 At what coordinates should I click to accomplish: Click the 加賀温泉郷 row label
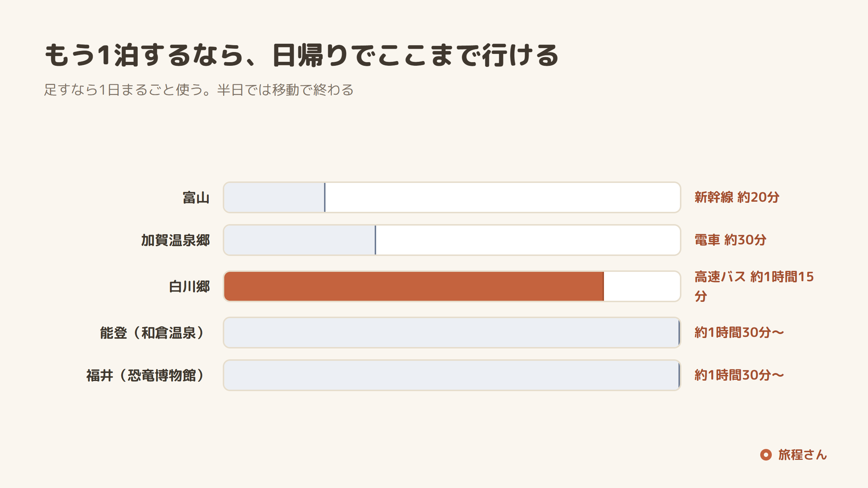(175, 240)
